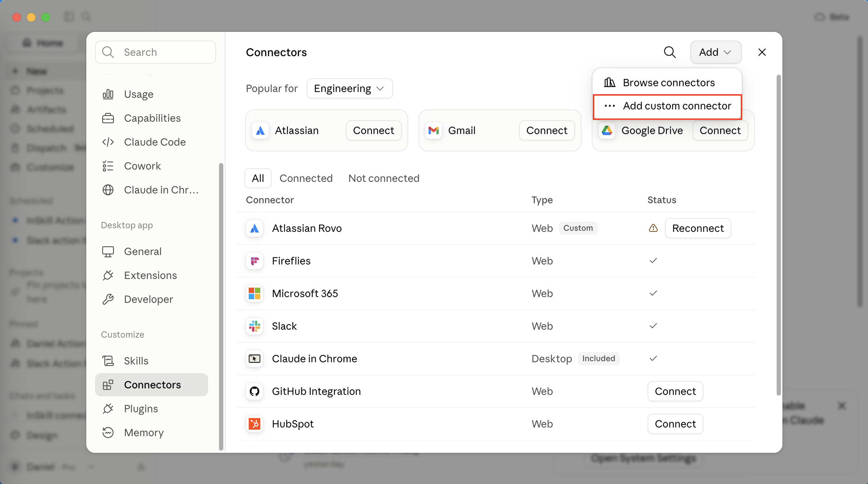The width and height of the screenshot is (868, 484).
Task: Click the Fireflies connected checkmark
Action: [653, 261]
